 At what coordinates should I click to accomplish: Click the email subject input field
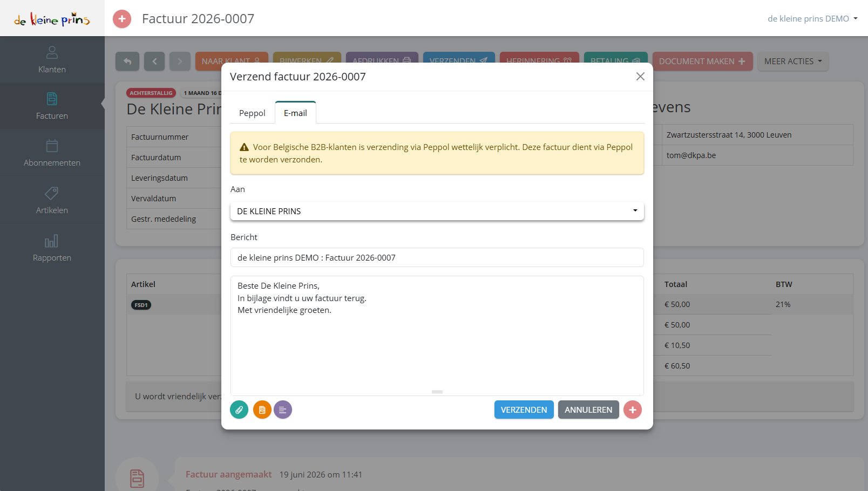[437, 257]
